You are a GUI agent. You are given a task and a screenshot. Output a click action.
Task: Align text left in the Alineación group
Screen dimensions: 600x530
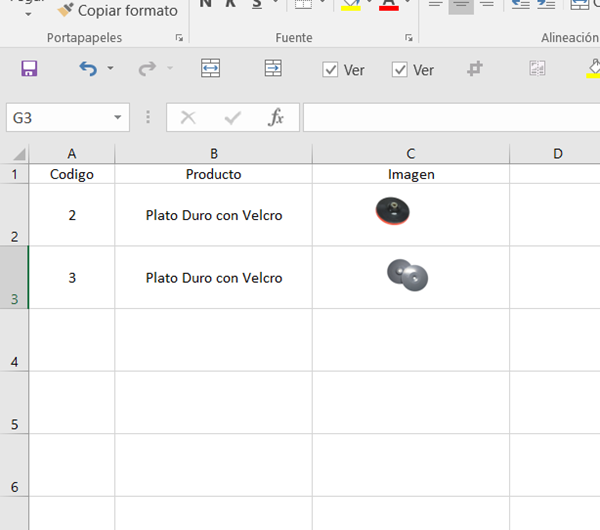click(435, 5)
